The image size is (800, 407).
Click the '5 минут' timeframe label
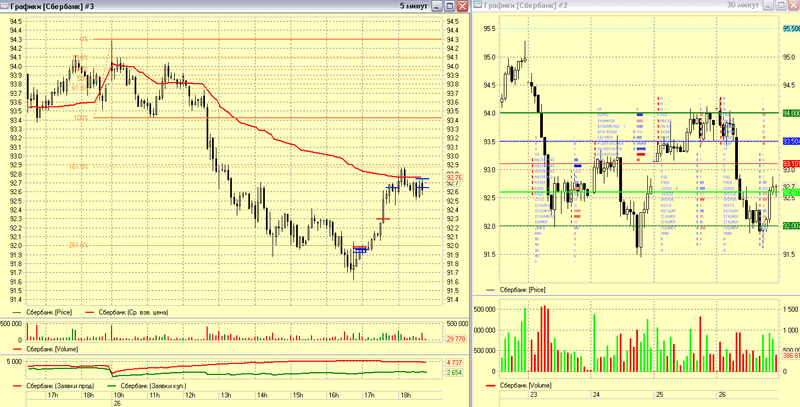(413, 6)
